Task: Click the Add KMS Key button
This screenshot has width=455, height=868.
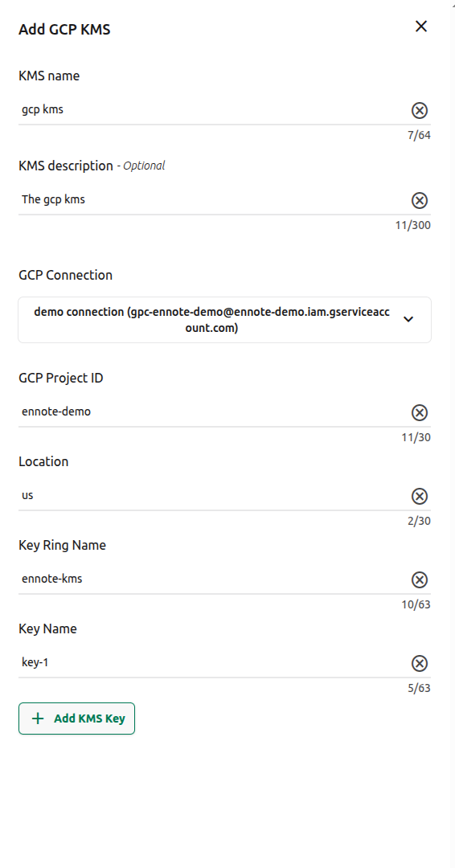Action: point(76,719)
